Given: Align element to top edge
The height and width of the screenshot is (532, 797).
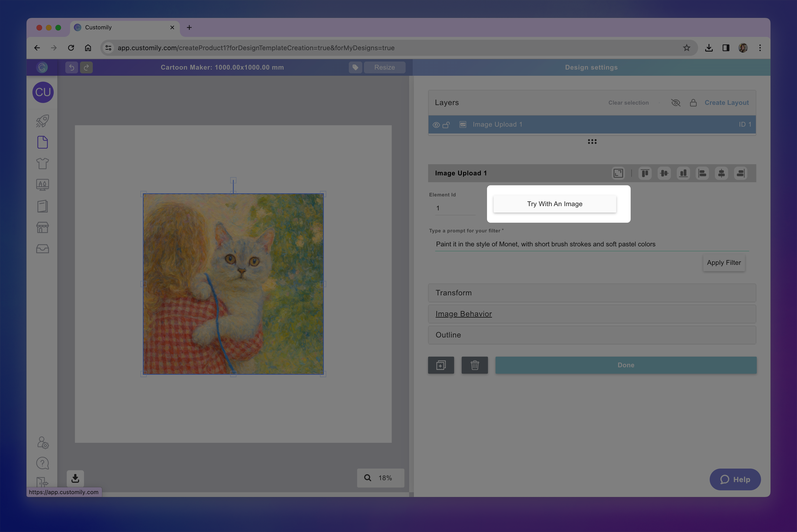Looking at the screenshot, I should (x=645, y=173).
